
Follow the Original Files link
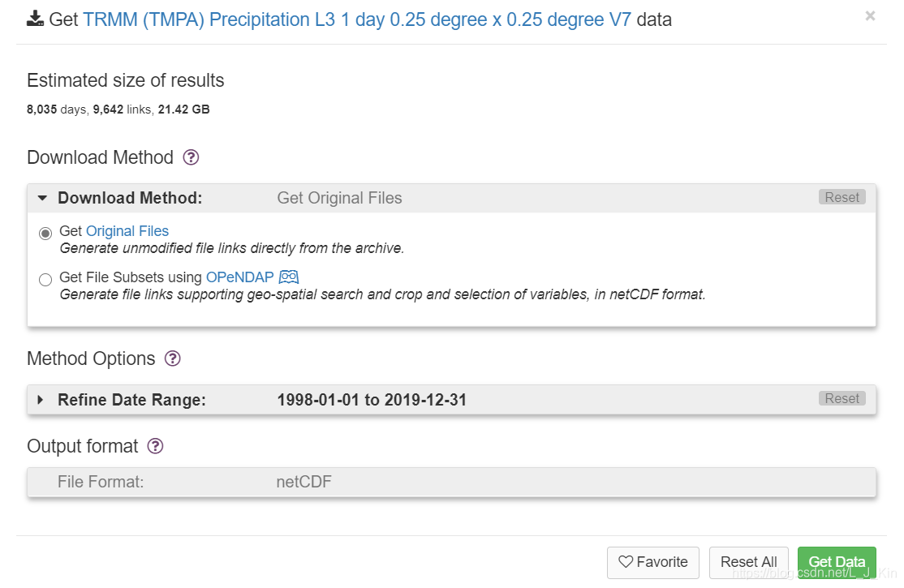coord(127,231)
